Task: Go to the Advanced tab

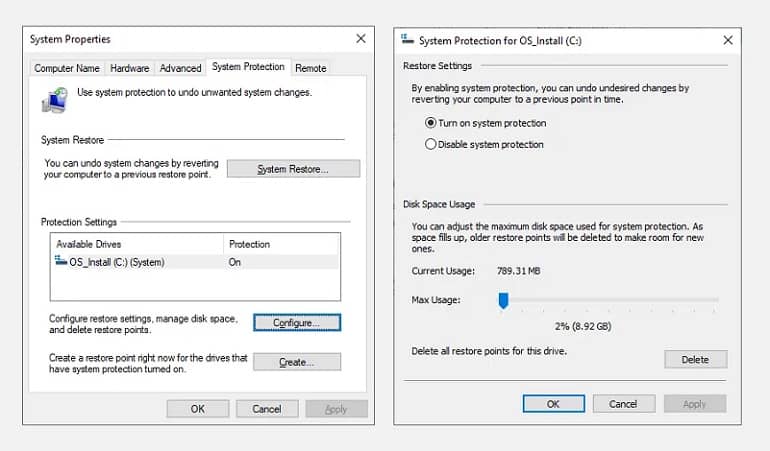Action: coord(181,68)
